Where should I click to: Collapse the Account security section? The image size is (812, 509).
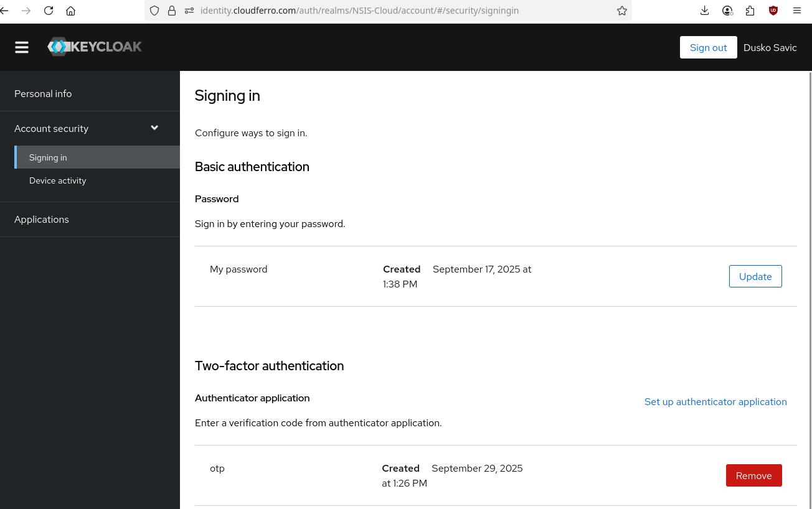point(154,128)
